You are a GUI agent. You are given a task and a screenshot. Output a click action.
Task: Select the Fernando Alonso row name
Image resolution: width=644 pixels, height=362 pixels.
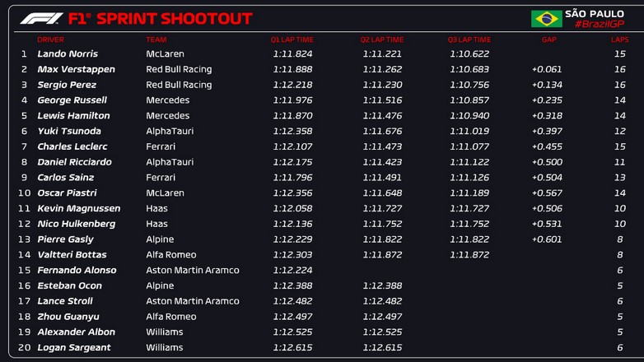[77, 270]
